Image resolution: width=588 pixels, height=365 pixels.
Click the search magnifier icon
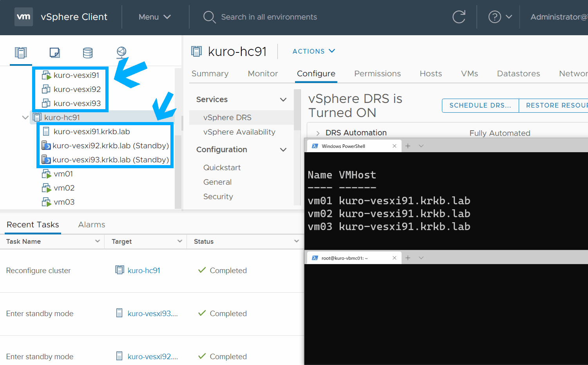(209, 17)
